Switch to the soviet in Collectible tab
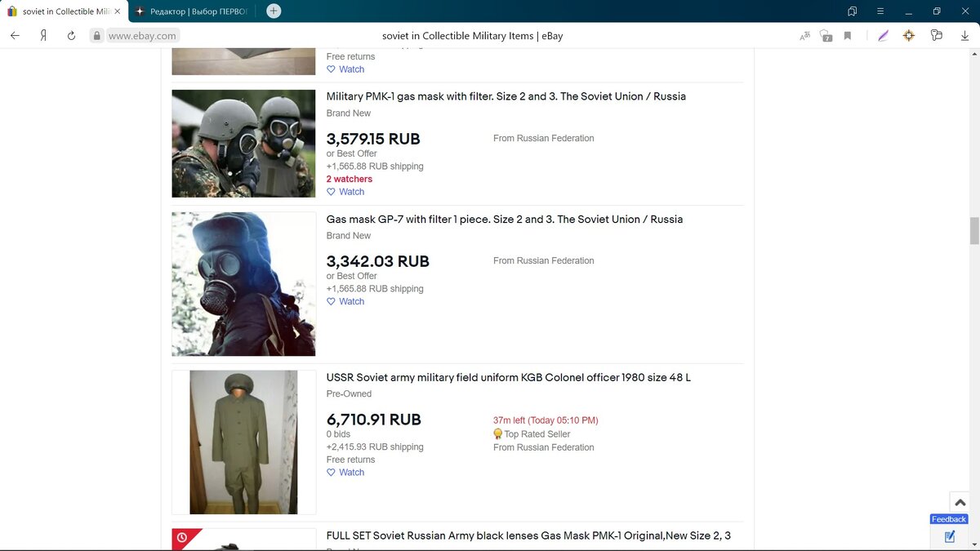 (64, 11)
